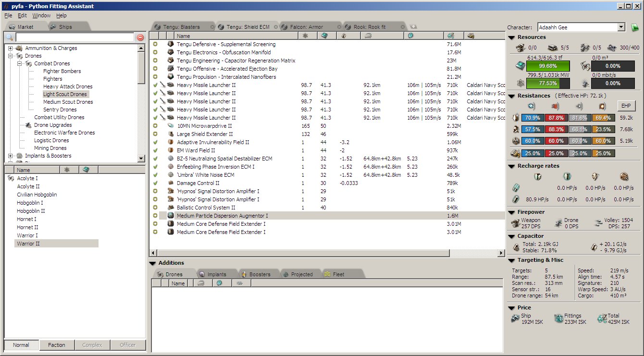
Task: Select the Faction meta filter button
Action: (57, 345)
